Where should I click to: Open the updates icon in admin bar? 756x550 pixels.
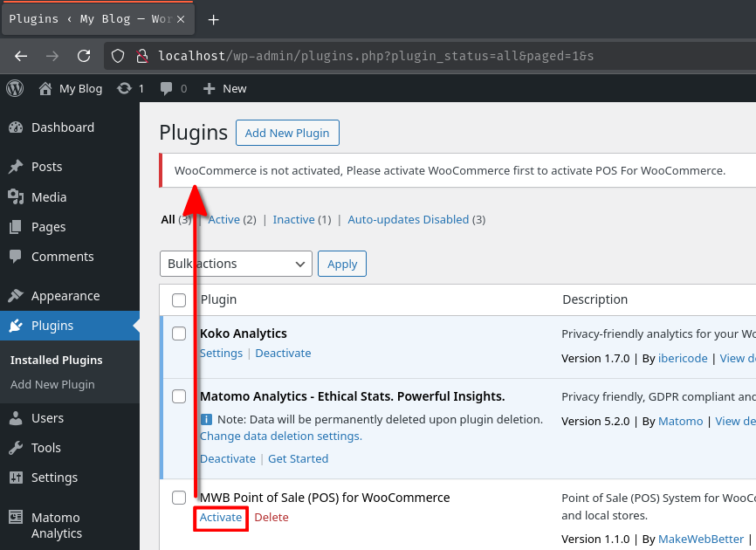(124, 89)
